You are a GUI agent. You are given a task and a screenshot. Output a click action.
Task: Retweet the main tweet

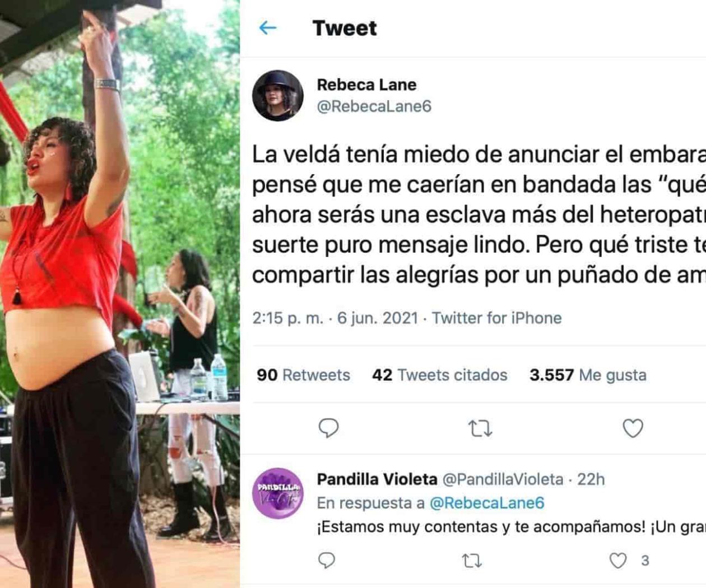480,429
